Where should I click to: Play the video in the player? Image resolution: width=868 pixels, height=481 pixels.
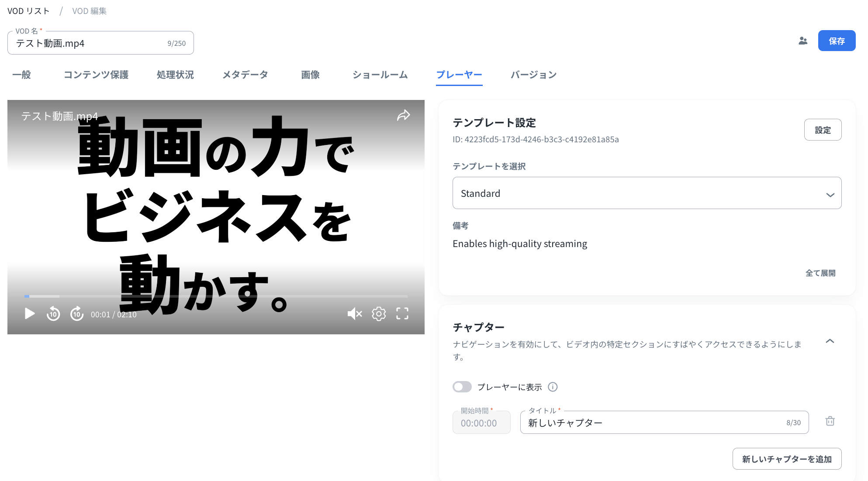click(29, 313)
